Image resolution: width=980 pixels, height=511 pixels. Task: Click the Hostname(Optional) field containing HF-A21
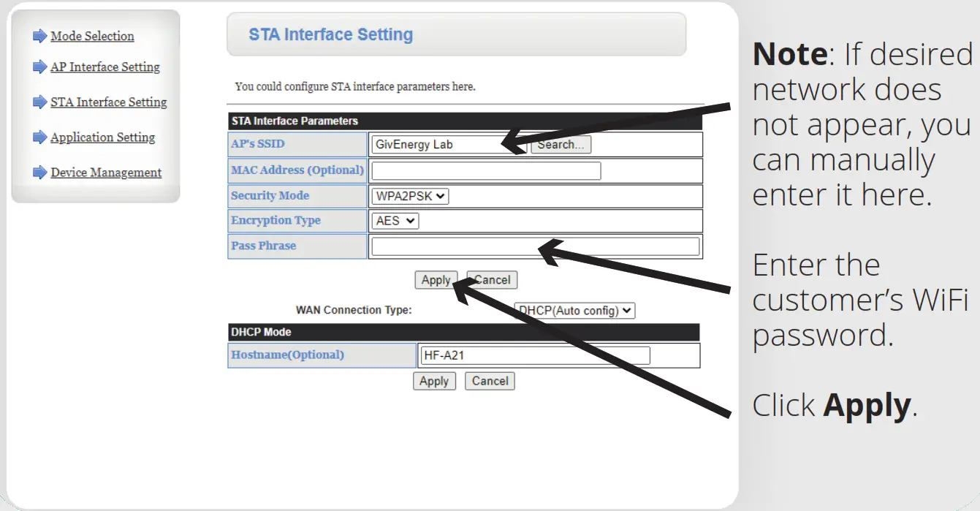coord(535,355)
